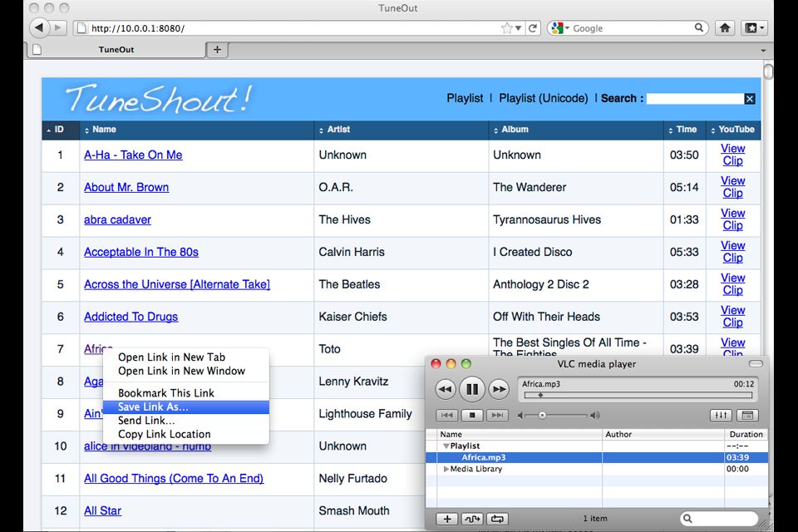This screenshot has height=532, width=798.
Task: Pause Africa.mp3 in VLC
Action: pyautogui.click(x=472, y=390)
